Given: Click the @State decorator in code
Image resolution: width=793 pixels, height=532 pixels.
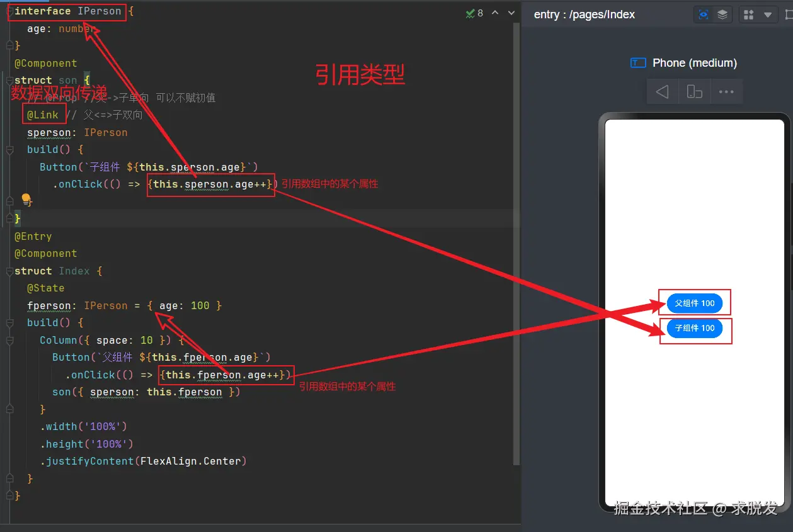Looking at the screenshot, I should 45,288.
